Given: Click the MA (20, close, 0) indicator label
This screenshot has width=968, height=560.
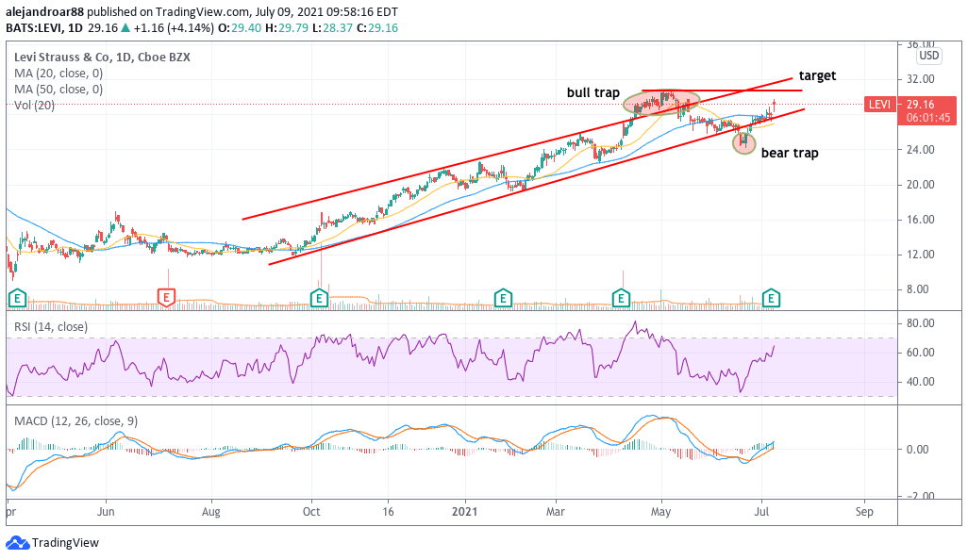Looking at the screenshot, I should (x=58, y=73).
